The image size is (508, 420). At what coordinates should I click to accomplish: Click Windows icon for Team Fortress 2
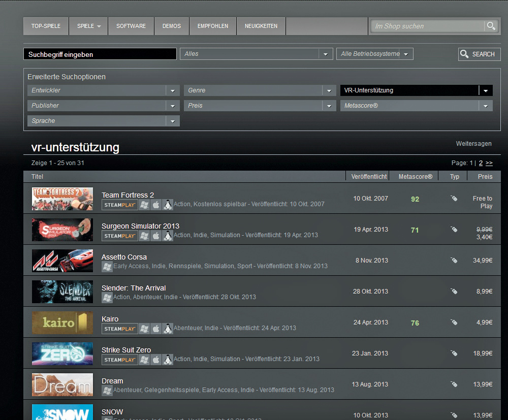144,205
